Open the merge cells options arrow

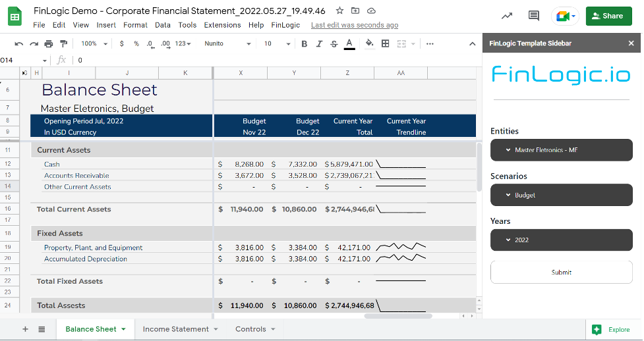[x=413, y=43]
